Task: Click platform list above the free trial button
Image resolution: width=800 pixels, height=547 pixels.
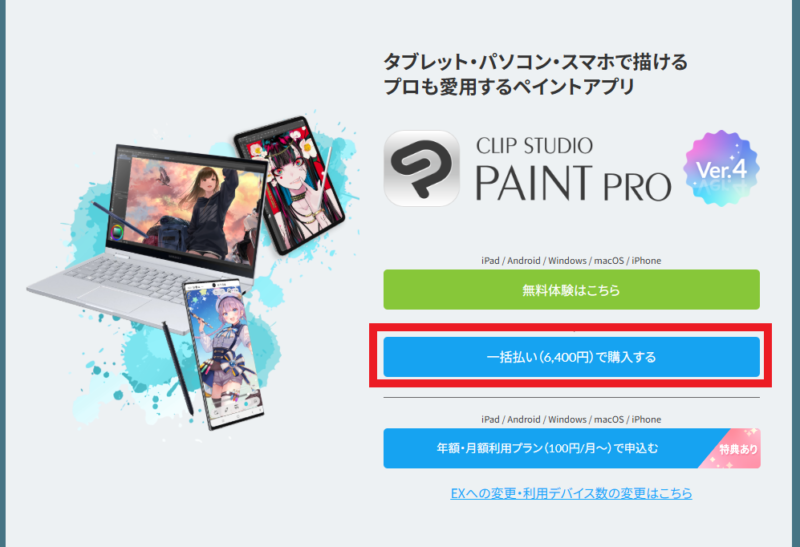Action: point(571,261)
